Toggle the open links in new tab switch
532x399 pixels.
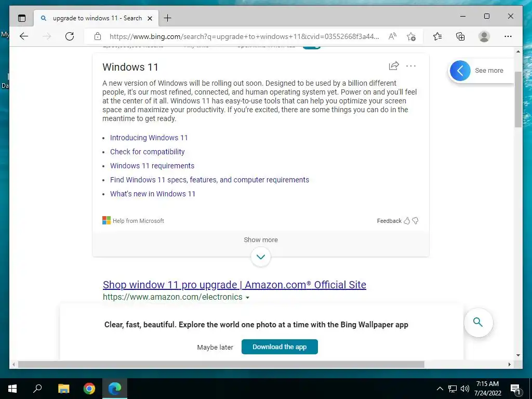(312, 46)
